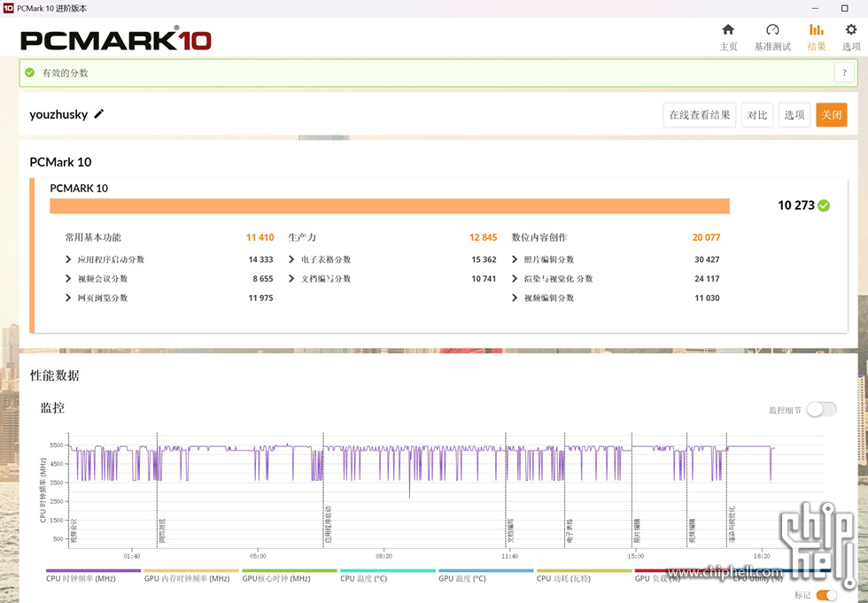The width and height of the screenshot is (868, 603).
Task: Click the green check beside score 10 273
Action: [824, 205]
